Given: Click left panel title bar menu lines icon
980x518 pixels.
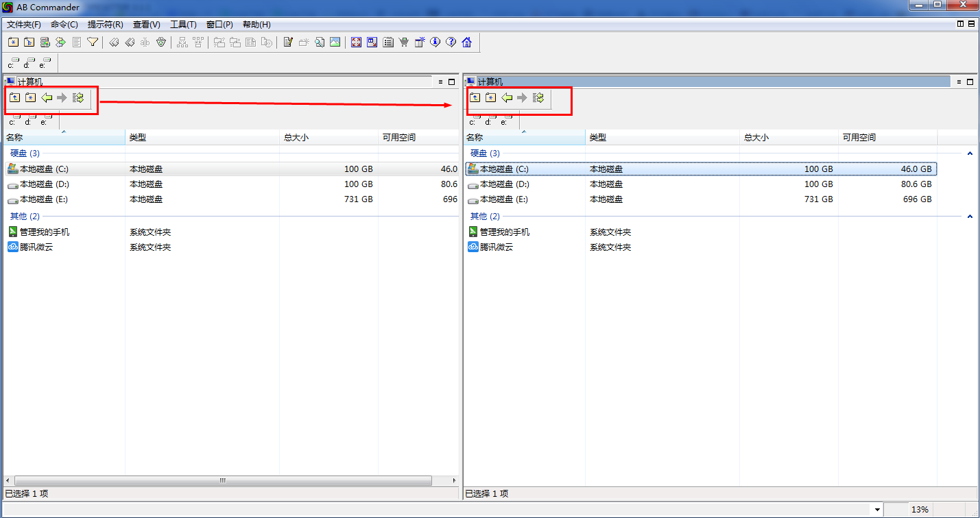Looking at the screenshot, I should coord(440,82).
